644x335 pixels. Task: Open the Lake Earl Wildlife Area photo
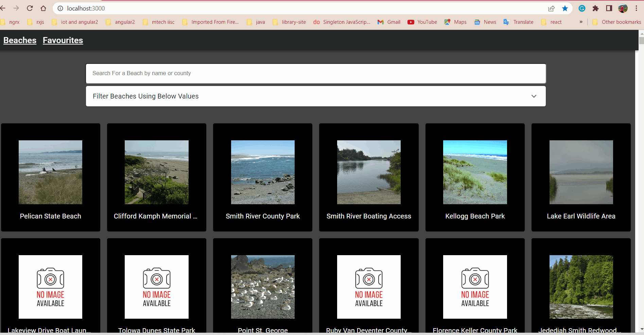(581, 172)
